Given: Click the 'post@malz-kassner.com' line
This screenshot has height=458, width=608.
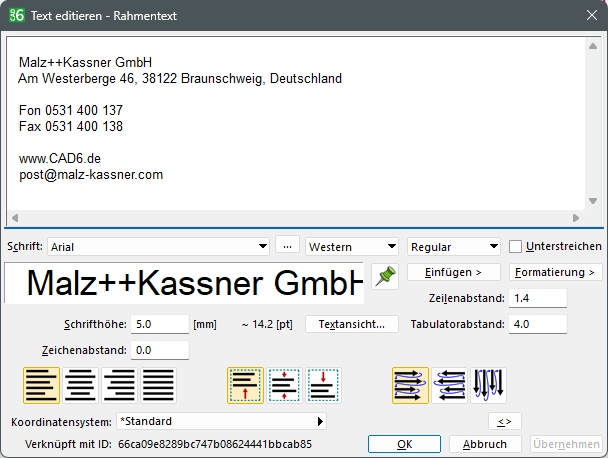Looking at the screenshot, I should [x=91, y=175].
